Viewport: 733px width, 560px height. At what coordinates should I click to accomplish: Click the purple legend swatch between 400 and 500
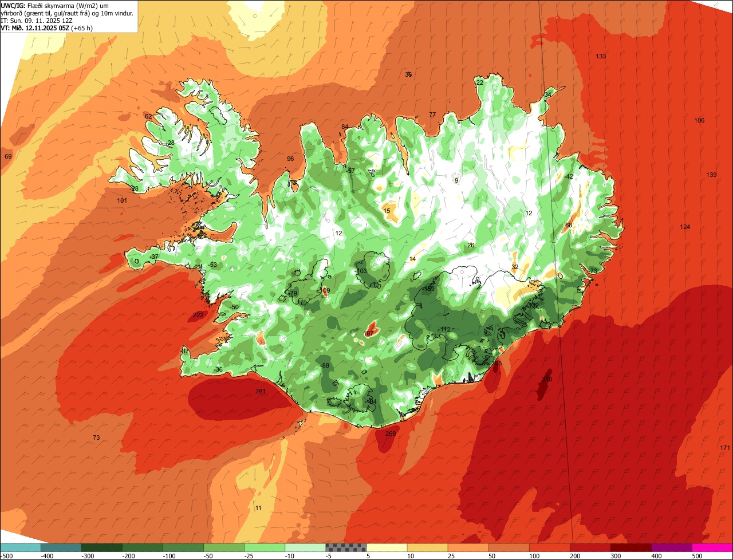coord(671,547)
